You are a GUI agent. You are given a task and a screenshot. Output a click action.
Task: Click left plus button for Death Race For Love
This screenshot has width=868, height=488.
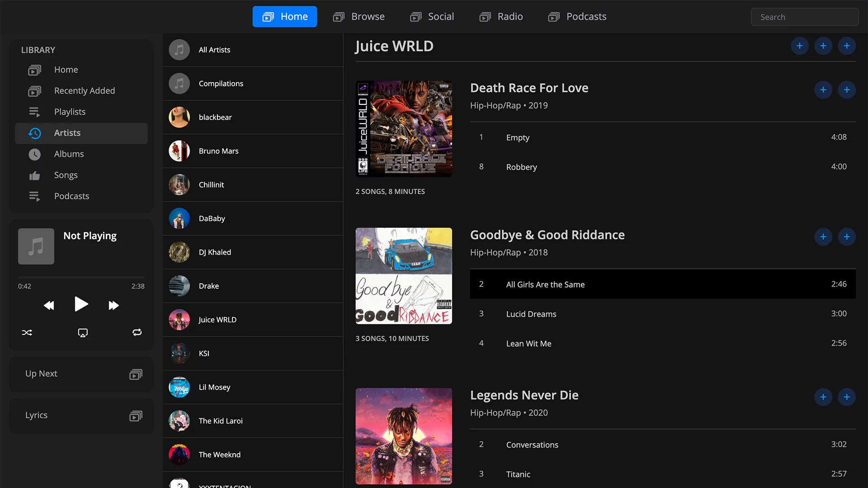point(823,90)
